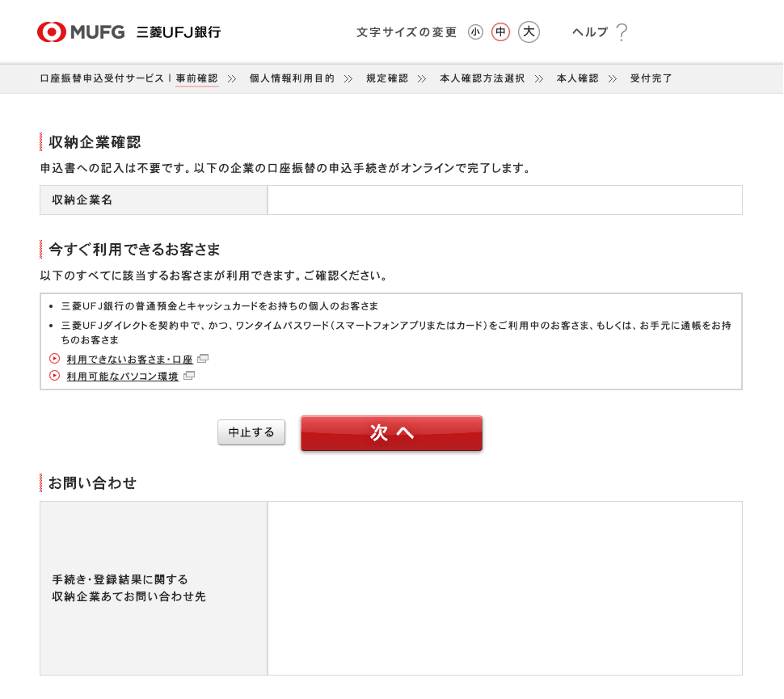Screen dimensions: 784x699
Task: Set text size to medium (中)
Action: coord(501,32)
